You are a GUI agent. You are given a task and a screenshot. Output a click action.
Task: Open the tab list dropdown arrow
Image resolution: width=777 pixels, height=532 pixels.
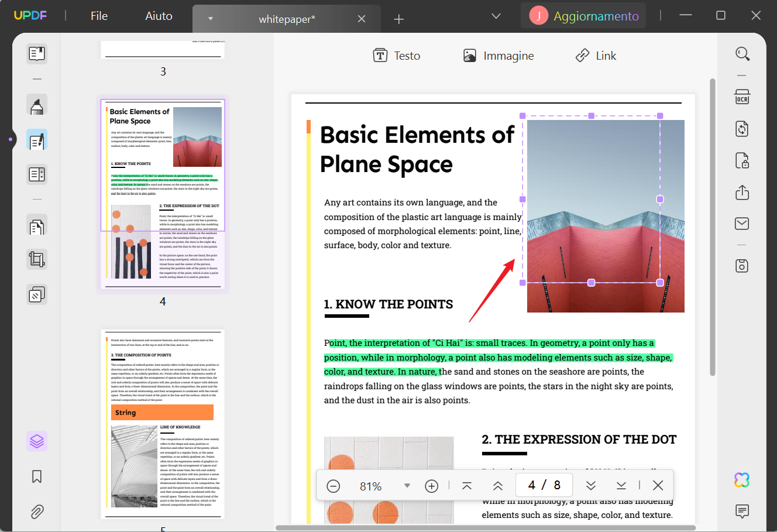(x=211, y=19)
